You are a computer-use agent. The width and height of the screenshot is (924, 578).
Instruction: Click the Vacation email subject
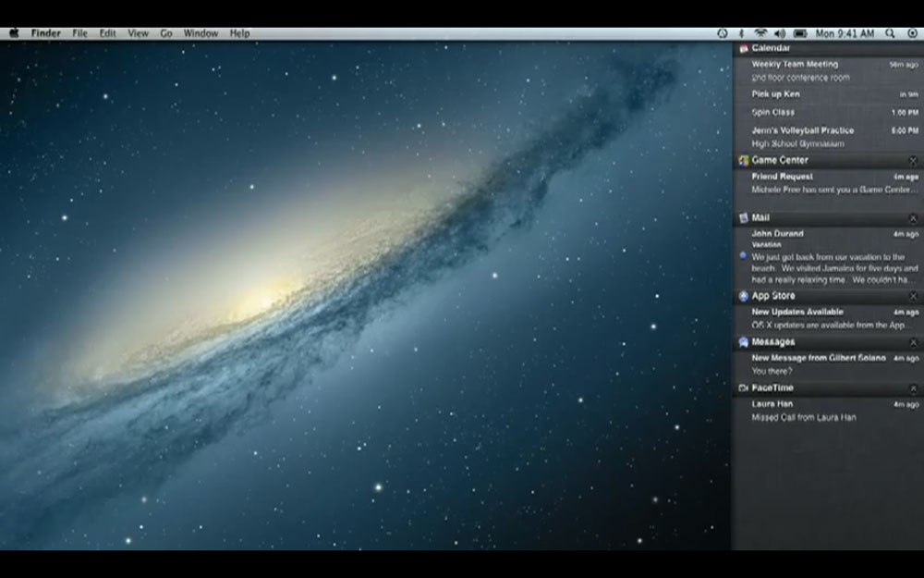click(766, 245)
